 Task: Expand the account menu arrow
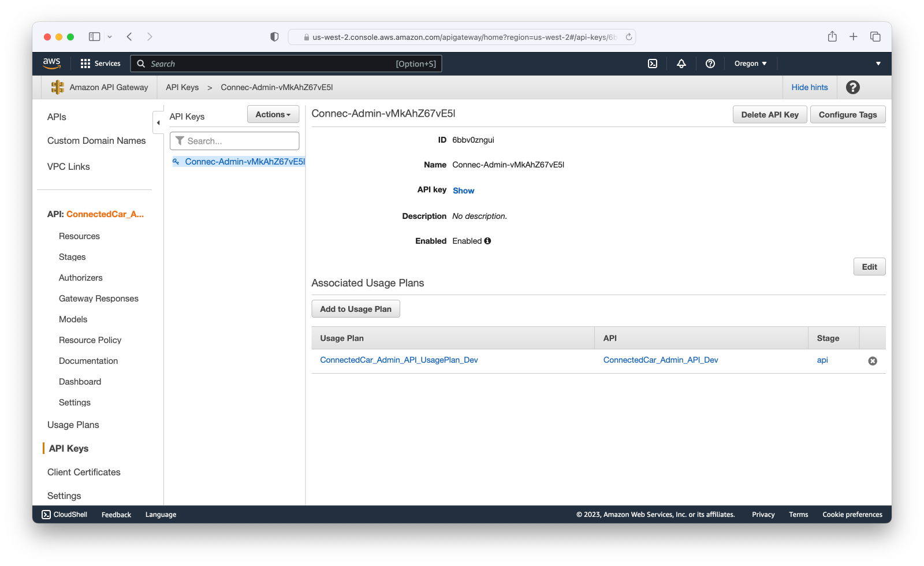[x=878, y=64]
